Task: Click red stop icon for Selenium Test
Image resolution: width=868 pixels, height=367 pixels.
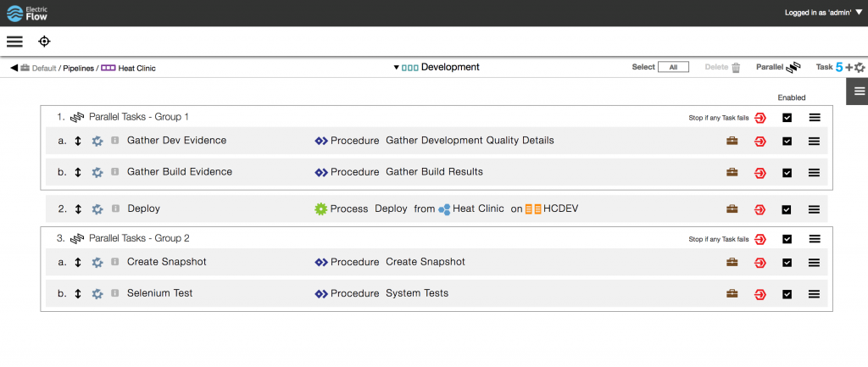Action: (x=760, y=294)
